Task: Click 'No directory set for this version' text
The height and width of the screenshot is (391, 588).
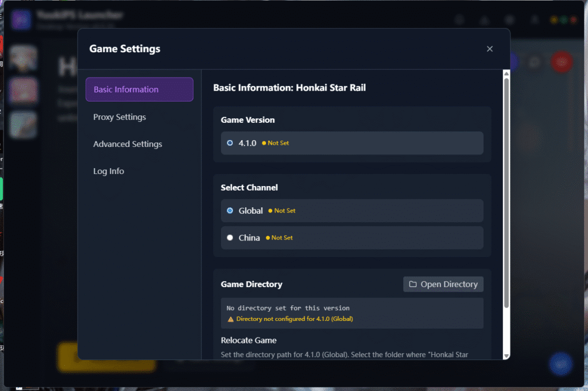Action: [288, 308]
